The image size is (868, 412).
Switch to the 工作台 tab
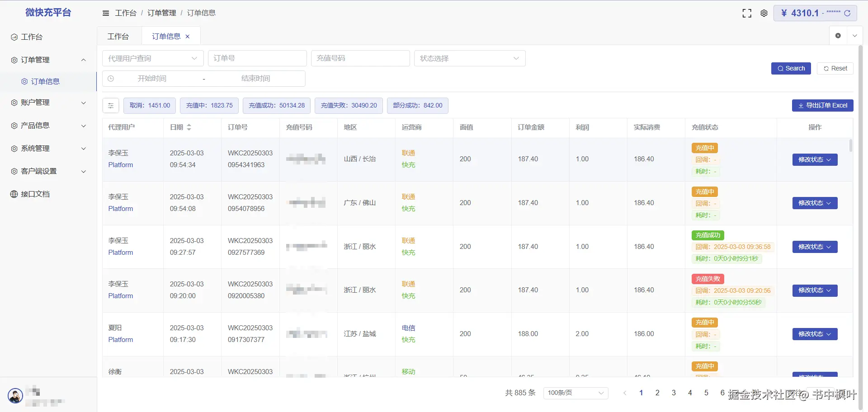tap(118, 37)
